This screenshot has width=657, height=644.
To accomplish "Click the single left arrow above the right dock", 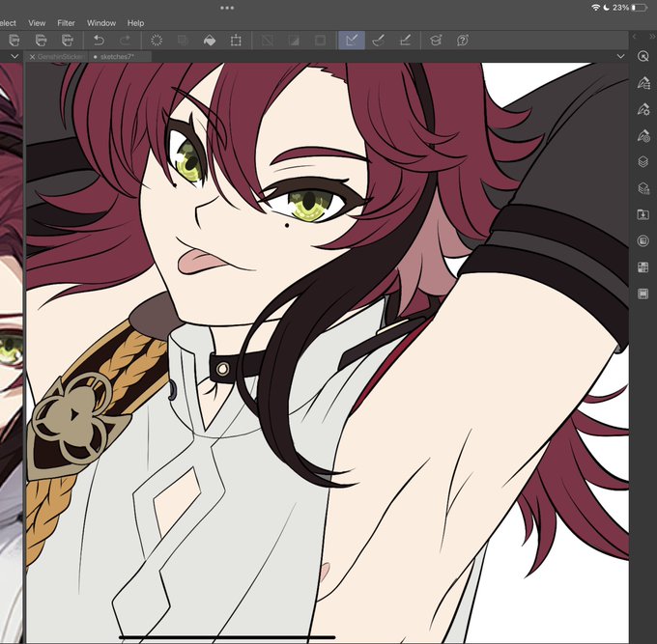I will (x=635, y=37).
